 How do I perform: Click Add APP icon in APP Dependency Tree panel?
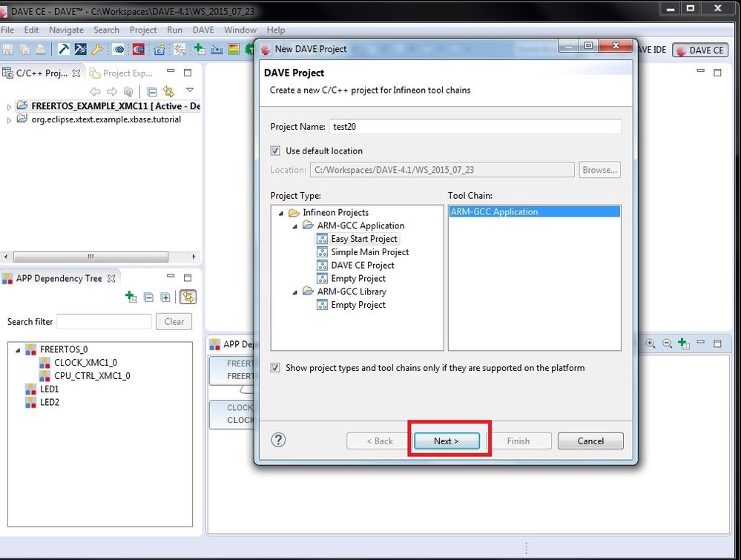(131, 297)
